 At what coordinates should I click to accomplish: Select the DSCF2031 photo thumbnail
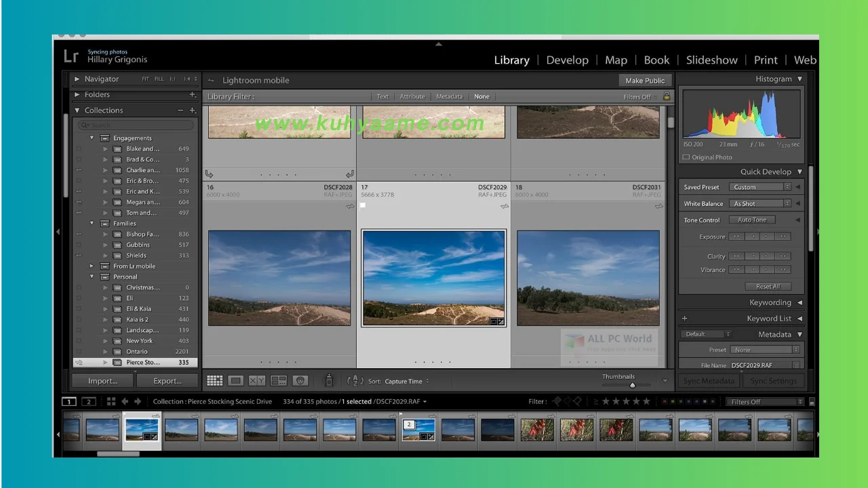click(588, 278)
